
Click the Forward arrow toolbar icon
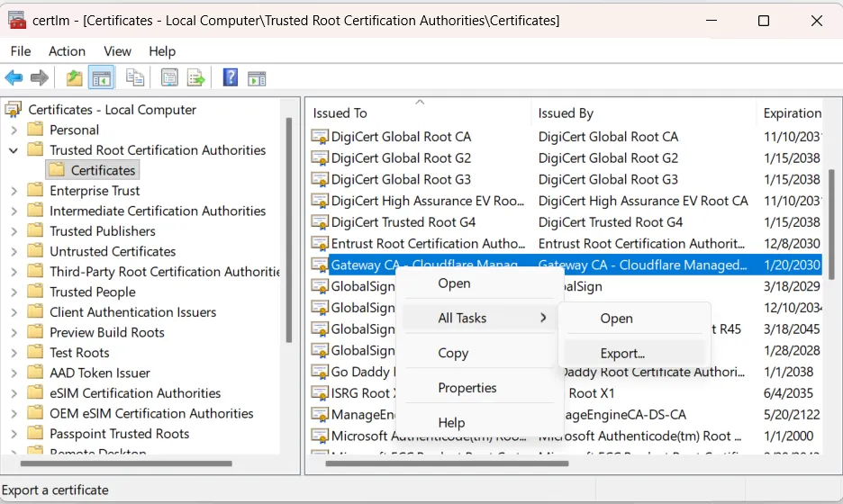[x=40, y=78]
